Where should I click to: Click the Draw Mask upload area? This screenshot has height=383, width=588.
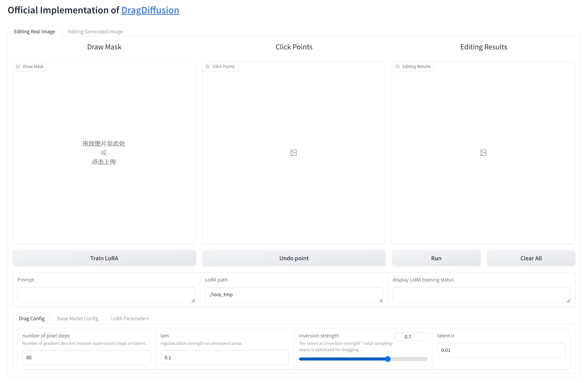point(104,153)
